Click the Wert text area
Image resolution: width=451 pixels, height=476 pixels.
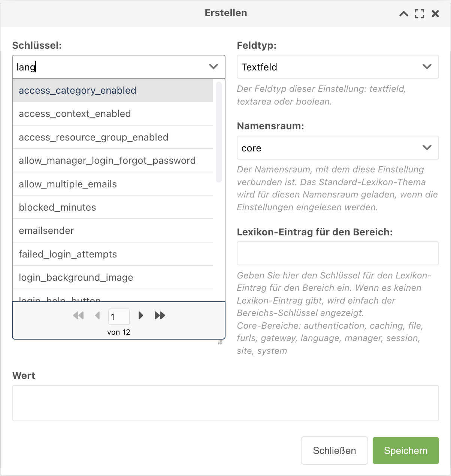click(x=225, y=403)
